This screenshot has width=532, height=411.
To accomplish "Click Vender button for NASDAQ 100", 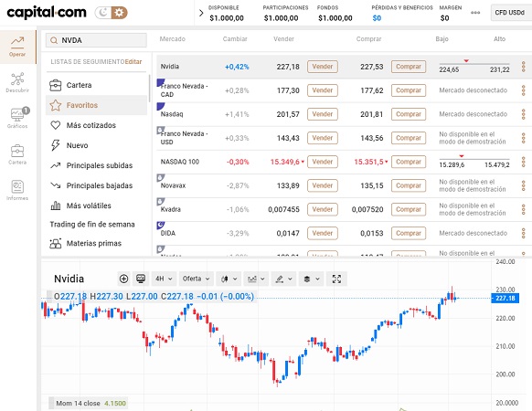I will [x=323, y=162].
